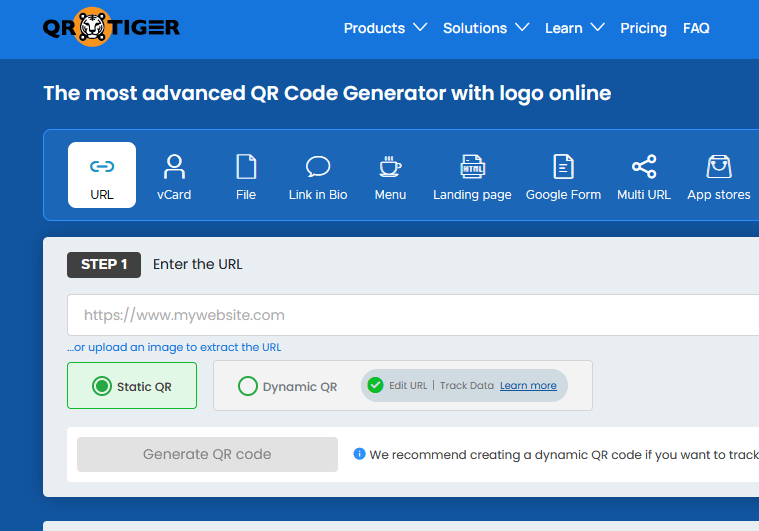Click the 'Edit URL' text
This screenshot has width=759, height=531.
[x=408, y=385]
